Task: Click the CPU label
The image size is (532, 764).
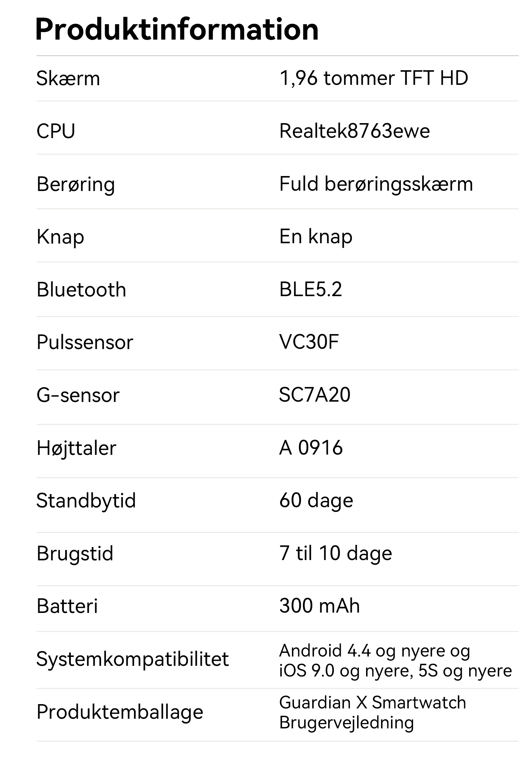Action: [56, 131]
